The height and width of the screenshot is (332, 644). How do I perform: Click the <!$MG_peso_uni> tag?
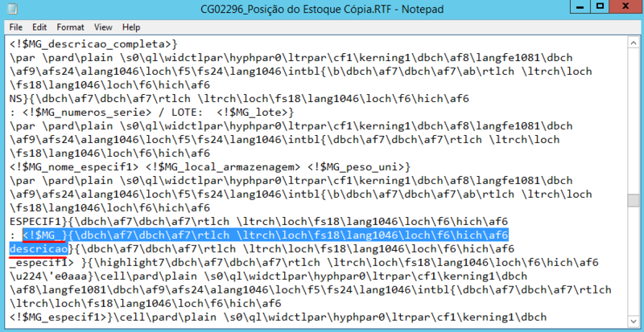[356, 167]
